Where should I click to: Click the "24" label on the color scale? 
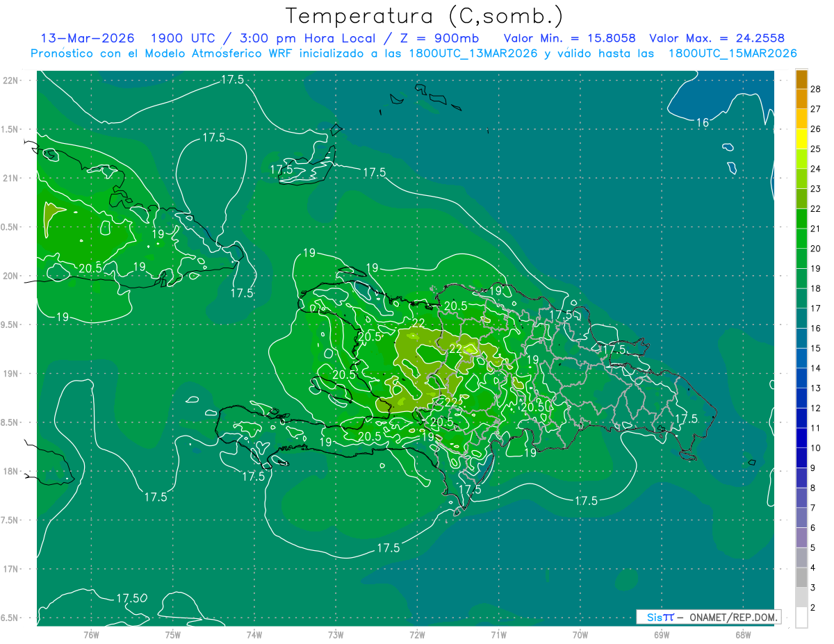pos(816,169)
